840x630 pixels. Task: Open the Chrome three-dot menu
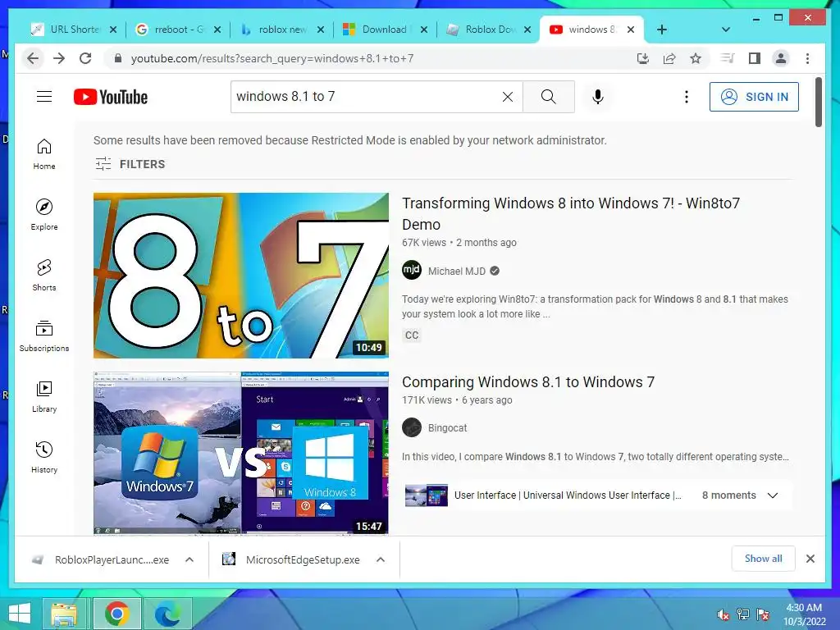click(807, 58)
